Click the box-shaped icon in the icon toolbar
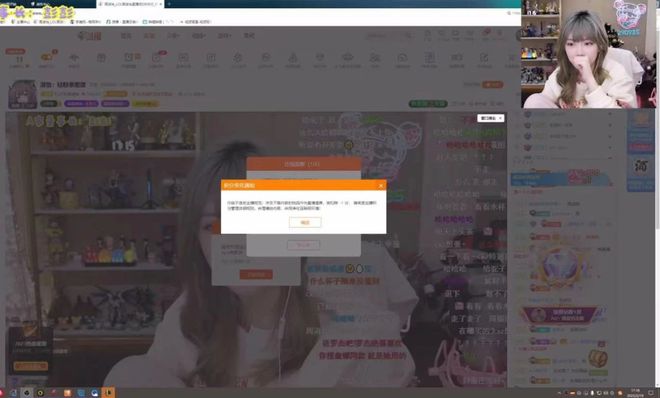660x398 pixels. point(101,59)
